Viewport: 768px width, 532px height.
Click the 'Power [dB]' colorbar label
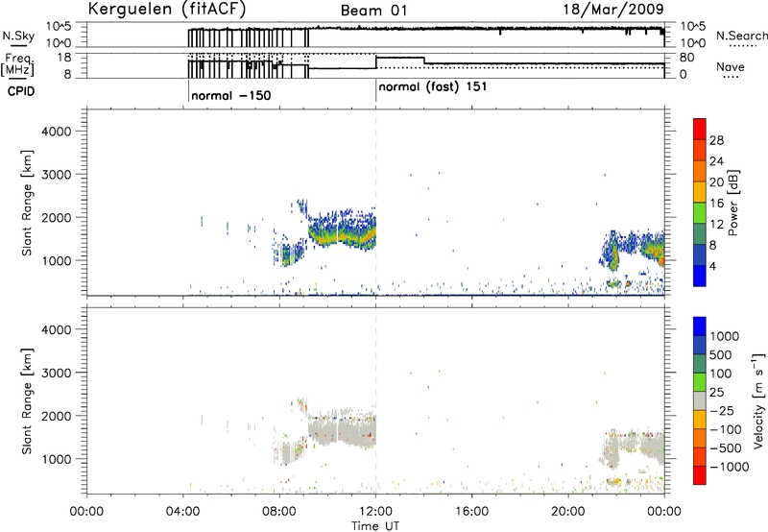pos(733,203)
